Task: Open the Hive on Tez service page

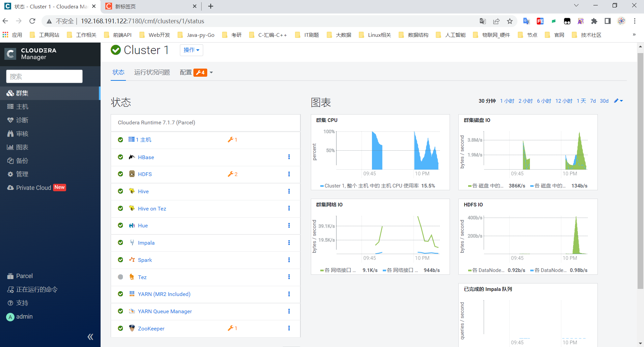Action: [152, 208]
